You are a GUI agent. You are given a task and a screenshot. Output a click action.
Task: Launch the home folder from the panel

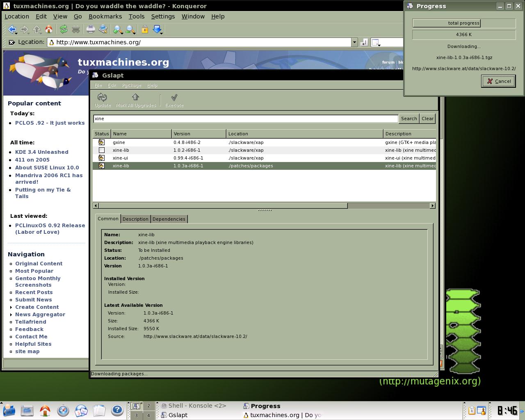tap(45, 410)
